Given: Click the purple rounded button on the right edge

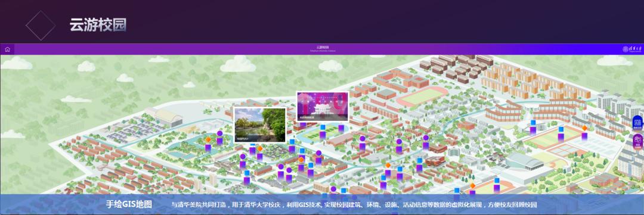Looking at the screenshot, I should click(x=638, y=142).
